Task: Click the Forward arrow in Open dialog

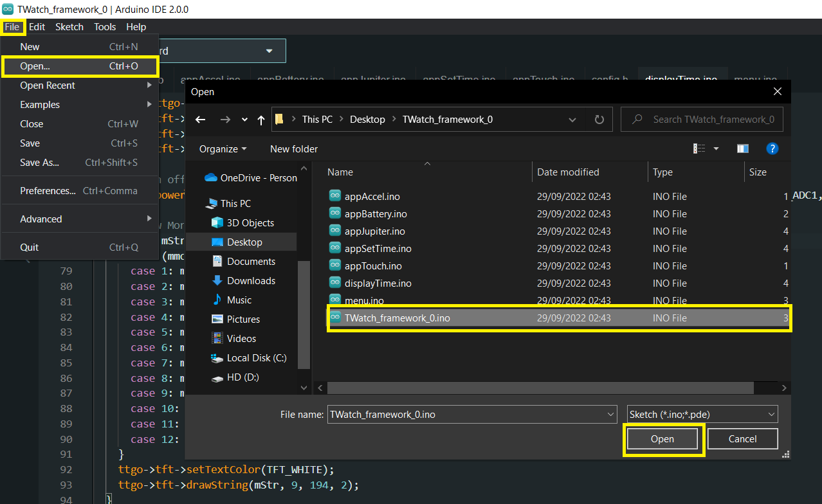Action: [224, 120]
